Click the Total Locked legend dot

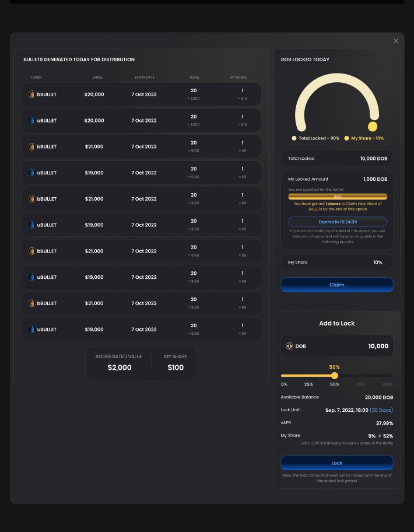pyautogui.click(x=294, y=139)
